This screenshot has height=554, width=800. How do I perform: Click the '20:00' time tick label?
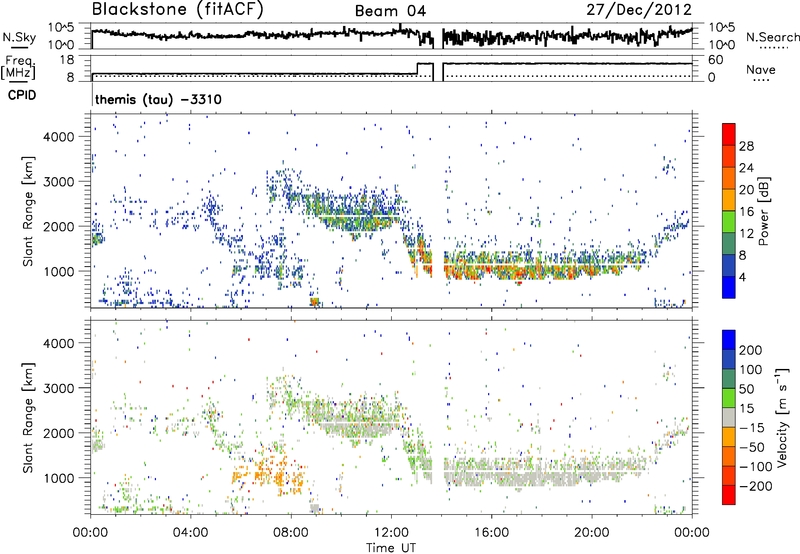tap(591, 533)
